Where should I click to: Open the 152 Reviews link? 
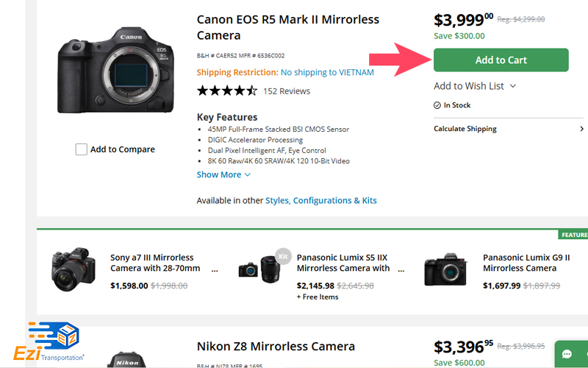tap(287, 91)
